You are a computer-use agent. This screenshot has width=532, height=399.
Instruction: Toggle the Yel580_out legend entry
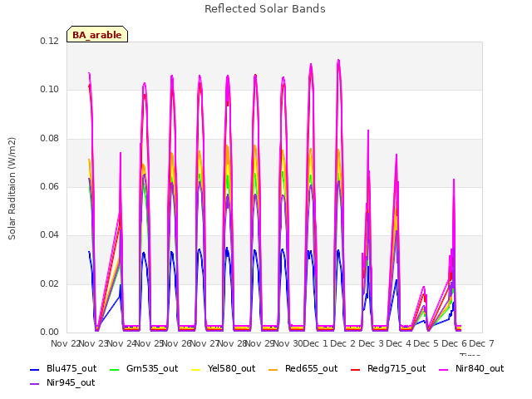click(x=224, y=368)
